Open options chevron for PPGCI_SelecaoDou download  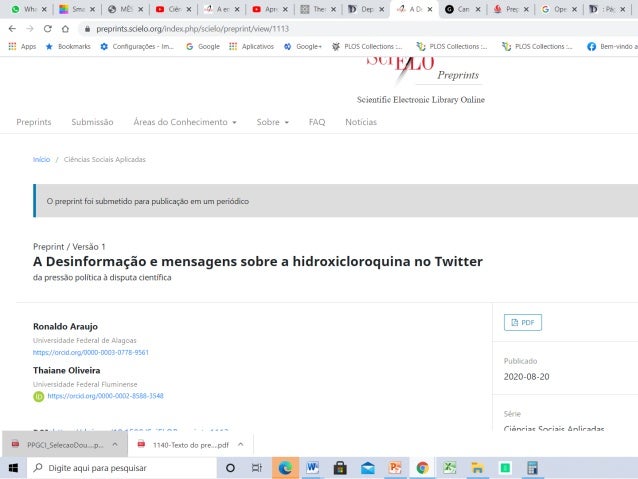115,444
